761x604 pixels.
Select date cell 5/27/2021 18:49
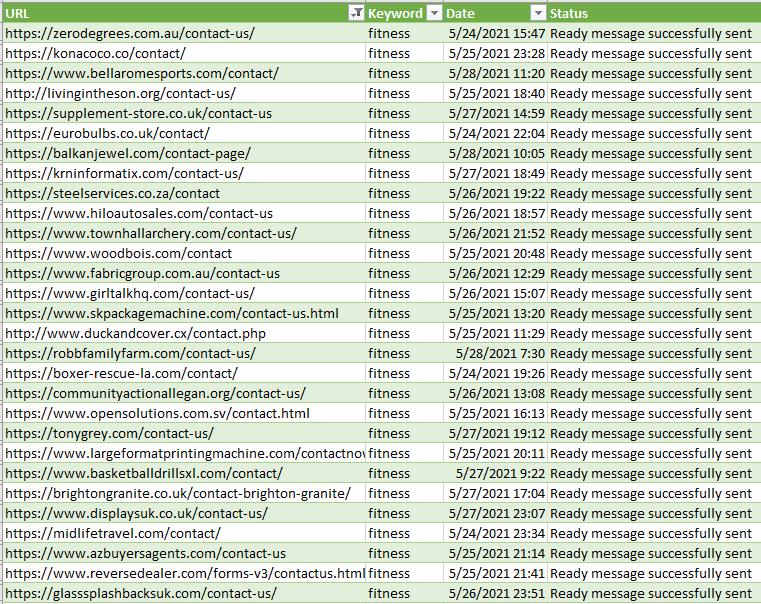496,173
